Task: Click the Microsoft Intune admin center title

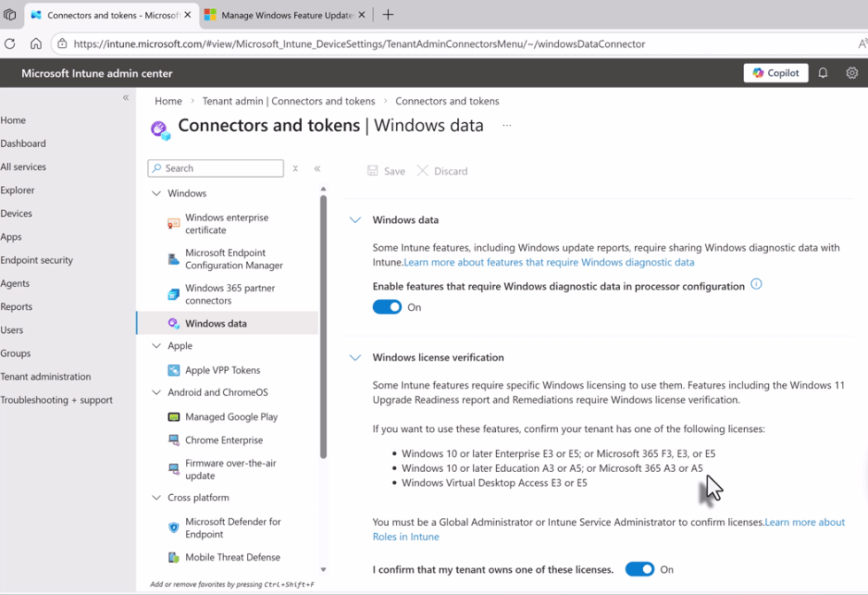Action: (x=97, y=73)
